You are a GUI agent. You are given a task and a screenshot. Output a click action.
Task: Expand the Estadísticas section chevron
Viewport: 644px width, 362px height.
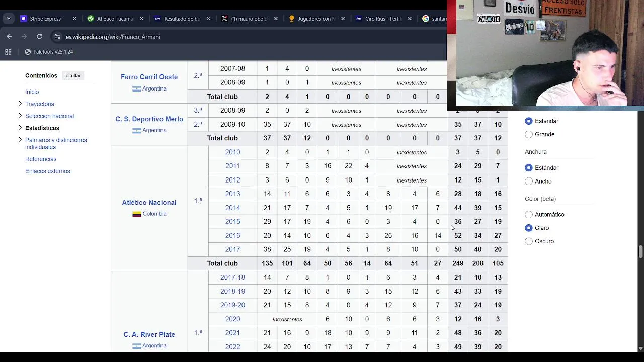click(20, 128)
